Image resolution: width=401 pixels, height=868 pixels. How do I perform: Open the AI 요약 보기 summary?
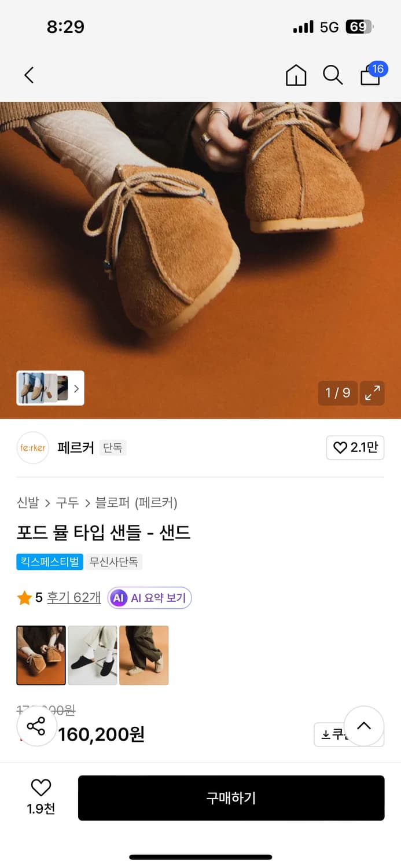149,597
